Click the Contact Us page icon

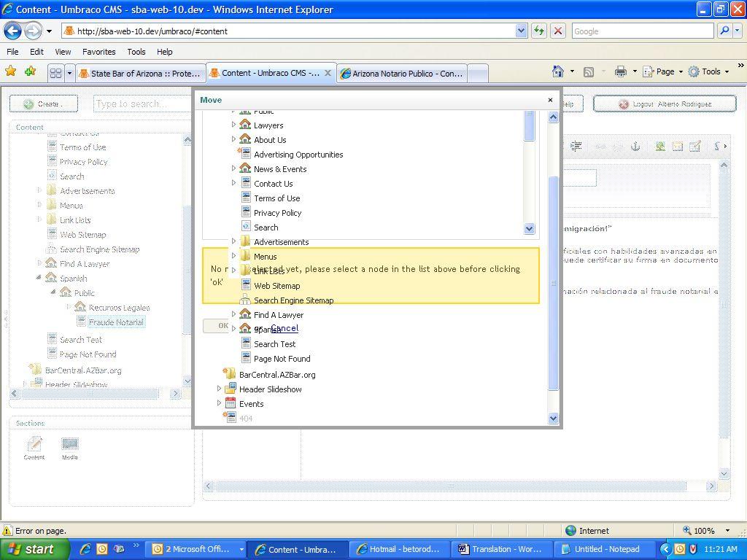[246, 183]
